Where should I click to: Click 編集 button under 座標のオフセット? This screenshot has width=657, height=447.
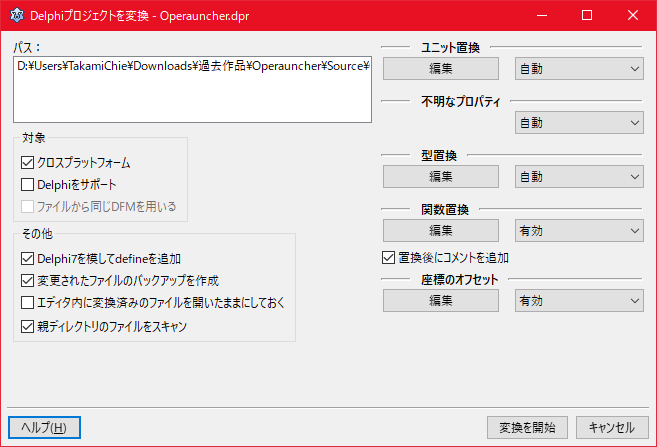[x=441, y=300]
